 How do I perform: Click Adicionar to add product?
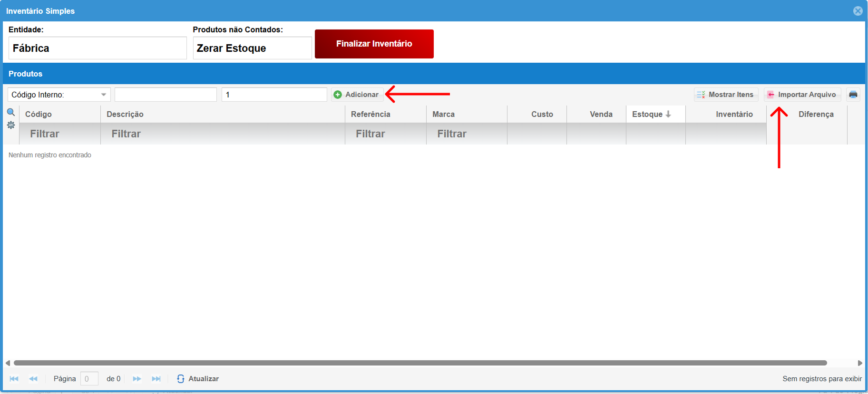pyautogui.click(x=357, y=95)
